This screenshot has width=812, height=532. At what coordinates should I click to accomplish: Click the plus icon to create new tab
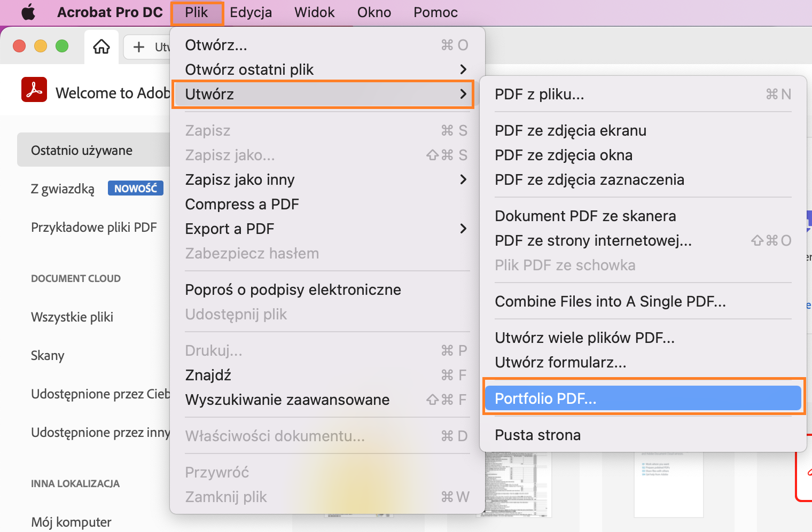[x=138, y=46]
